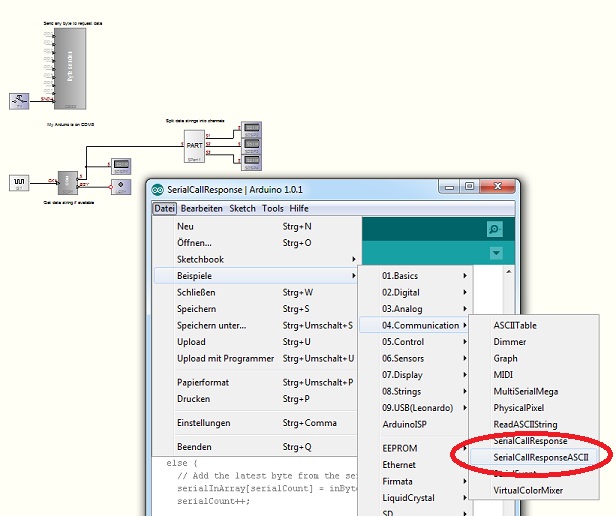Choose Drucken menu entry

[x=255, y=399]
